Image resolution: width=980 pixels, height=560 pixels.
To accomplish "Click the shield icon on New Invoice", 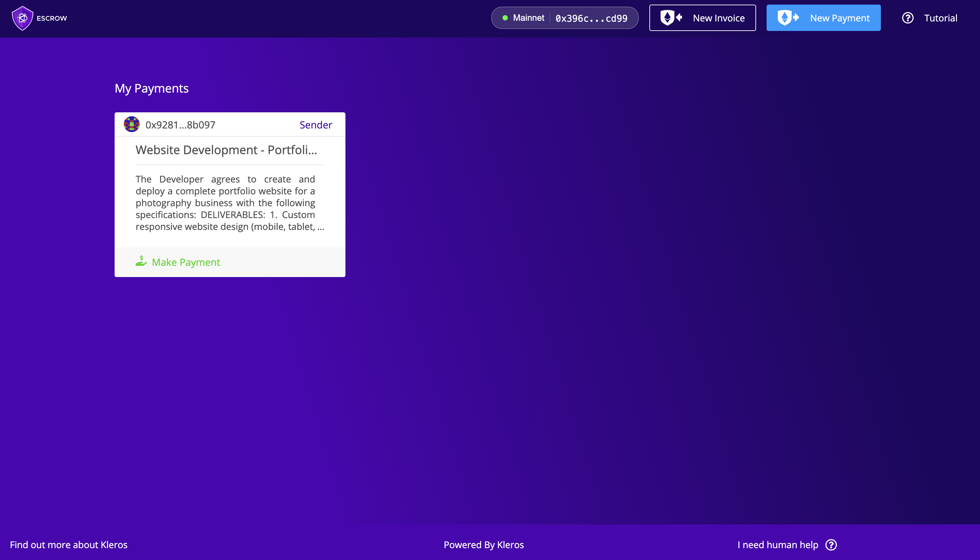I will 671,18.
